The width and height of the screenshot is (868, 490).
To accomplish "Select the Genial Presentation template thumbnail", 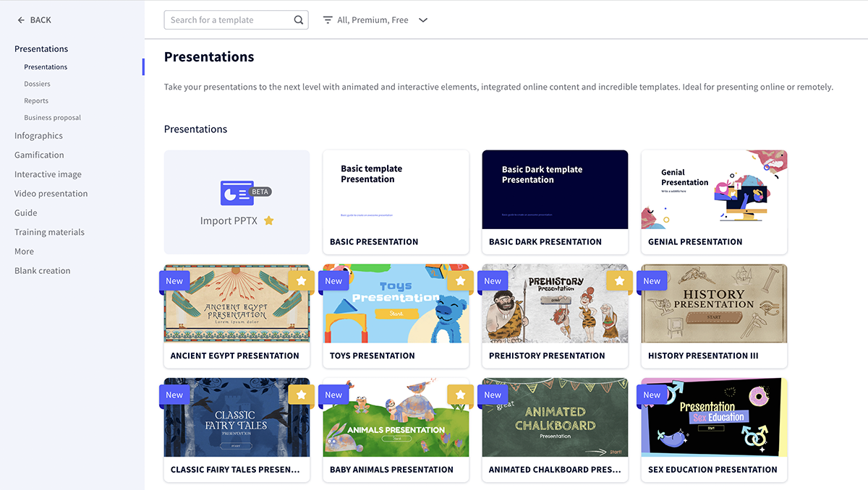I will point(714,189).
